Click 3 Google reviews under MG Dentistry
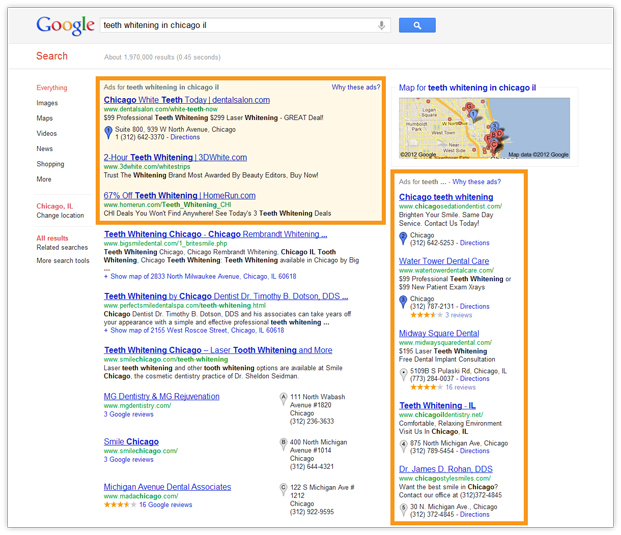The height and width of the screenshot is (535, 621). (x=128, y=414)
